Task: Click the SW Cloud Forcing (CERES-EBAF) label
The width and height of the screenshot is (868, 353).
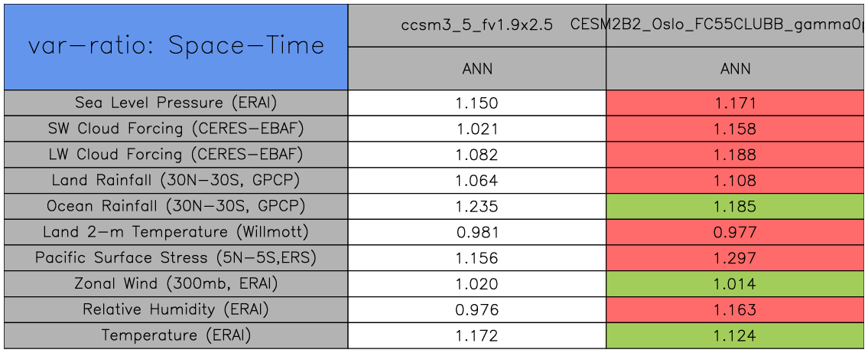Action: tap(176, 129)
